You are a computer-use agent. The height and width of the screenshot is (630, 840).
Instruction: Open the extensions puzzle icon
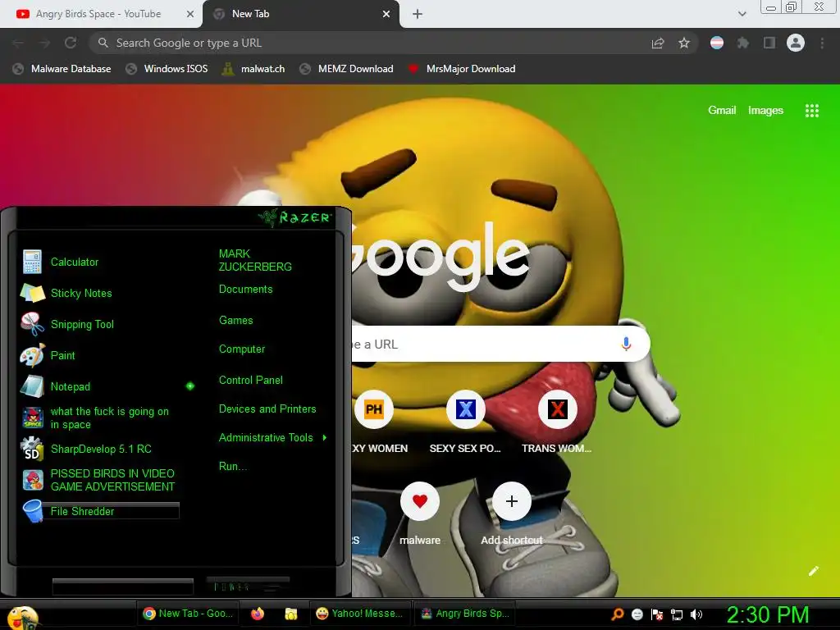742,43
